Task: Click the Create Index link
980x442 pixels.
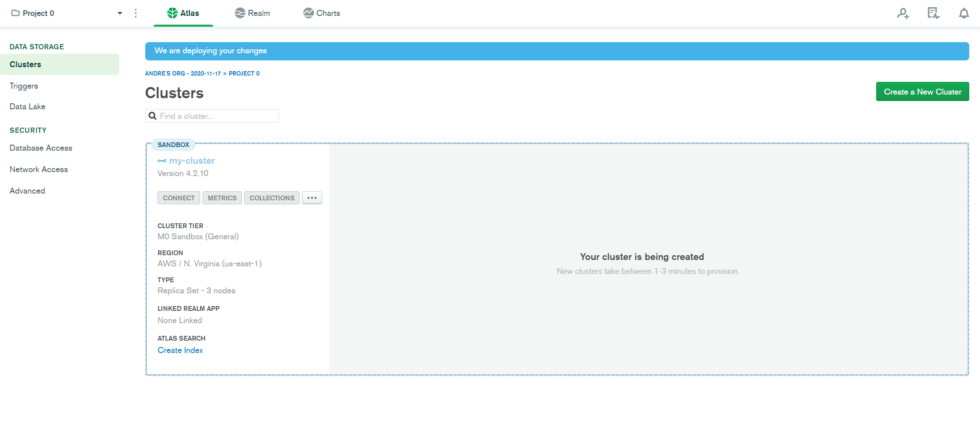Action: pos(180,350)
